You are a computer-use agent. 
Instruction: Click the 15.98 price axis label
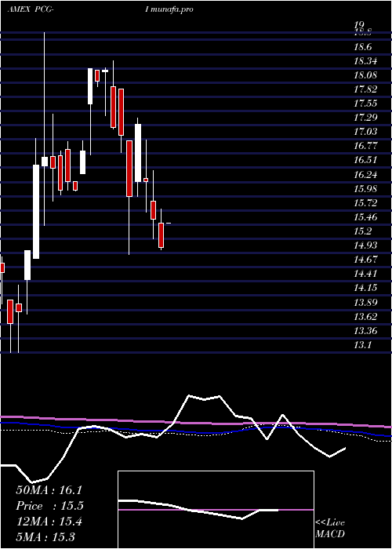click(x=365, y=189)
